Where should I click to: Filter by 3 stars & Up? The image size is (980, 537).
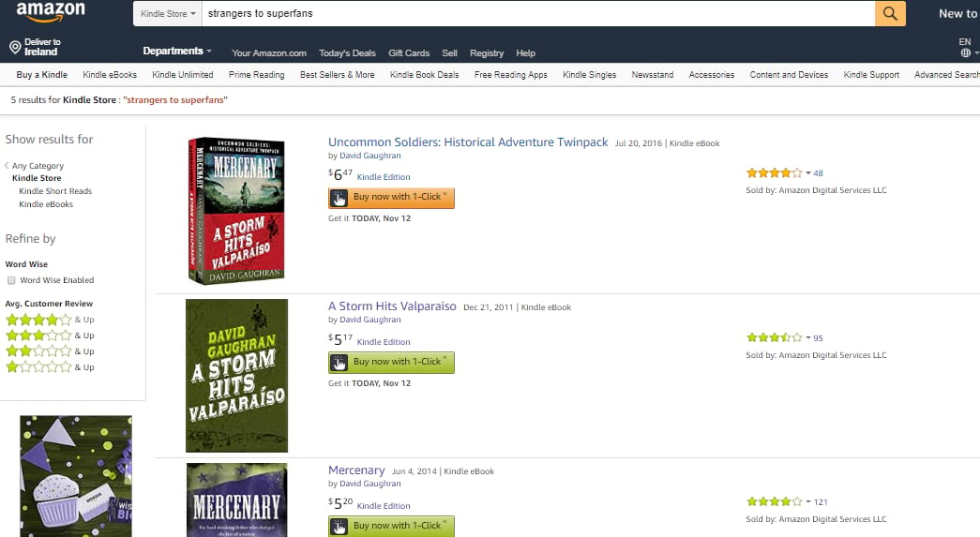point(50,336)
